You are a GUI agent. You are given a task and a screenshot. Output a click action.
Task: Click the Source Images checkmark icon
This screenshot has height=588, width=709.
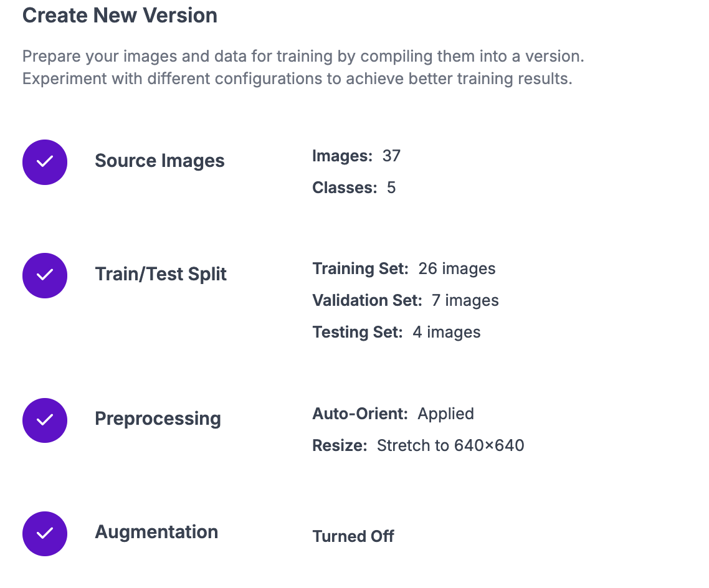click(x=45, y=162)
